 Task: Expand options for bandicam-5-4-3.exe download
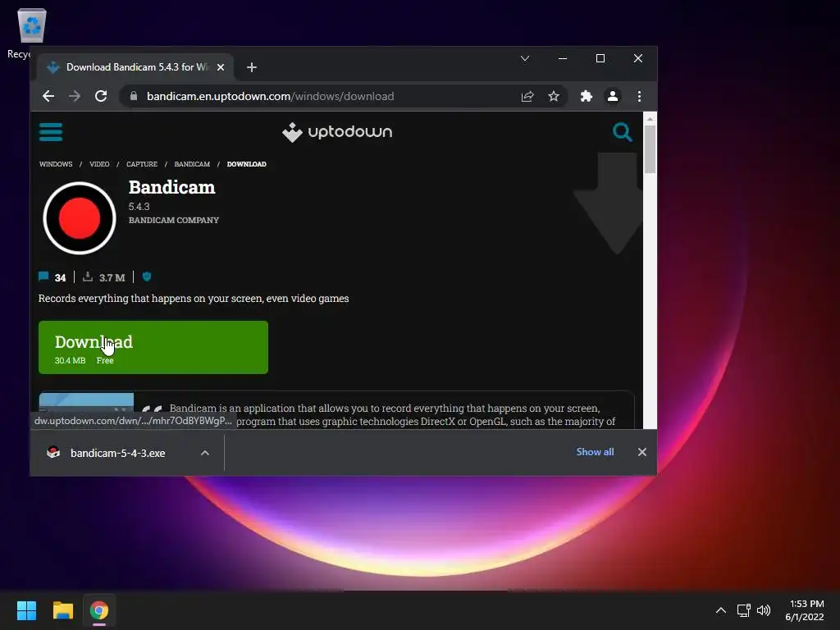click(204, 453)
